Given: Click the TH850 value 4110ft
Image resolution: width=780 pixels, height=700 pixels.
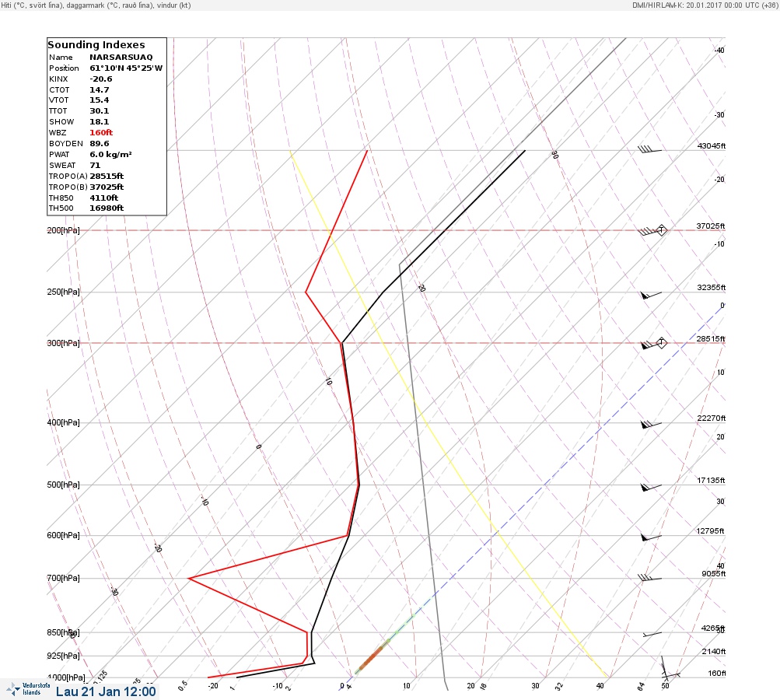Looking at the screenshot, I should click(104, 198).
